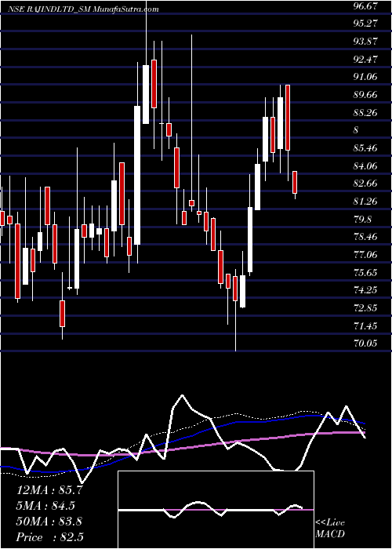
Task: Click the 12MA : 85.7 readout
Action: tap(49, 490)
